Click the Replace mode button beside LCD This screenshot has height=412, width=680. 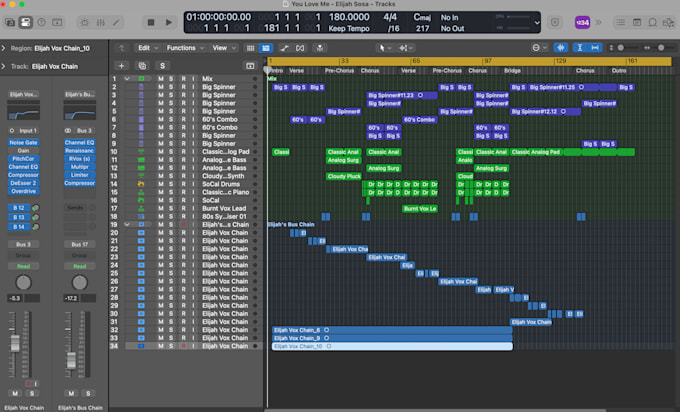(x=555, y=22)
